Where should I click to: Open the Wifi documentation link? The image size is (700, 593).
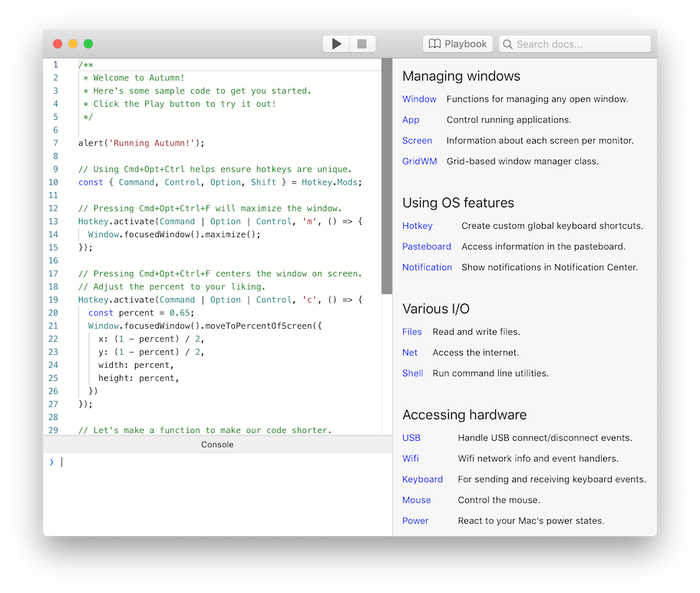411,459
